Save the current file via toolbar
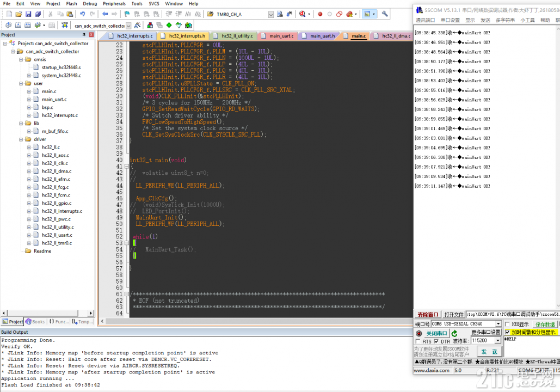Screen dimensions: 560x392 pos(28,14)
